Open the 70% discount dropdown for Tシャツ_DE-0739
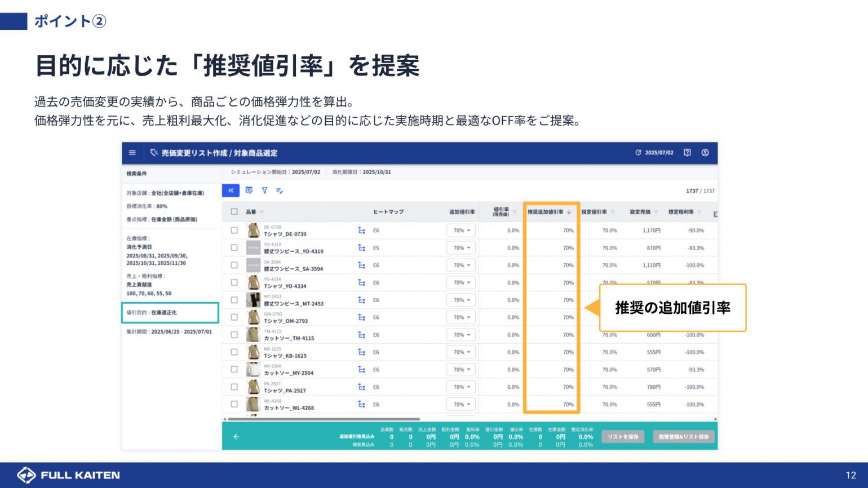The image size is (868, 488). coord(462,230)
